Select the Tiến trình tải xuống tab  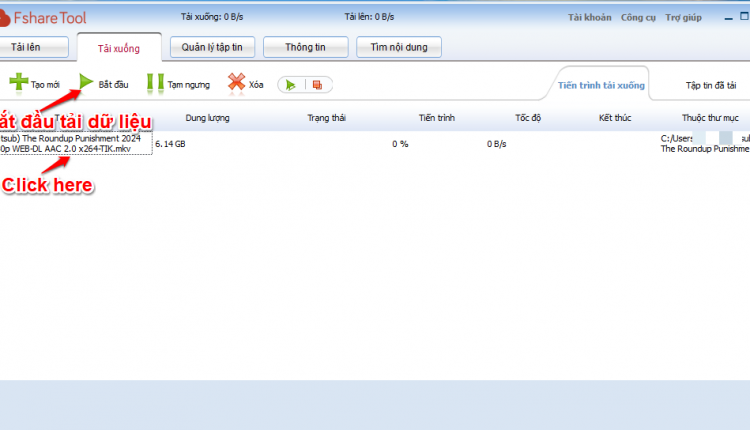click(x=601, y=85)
